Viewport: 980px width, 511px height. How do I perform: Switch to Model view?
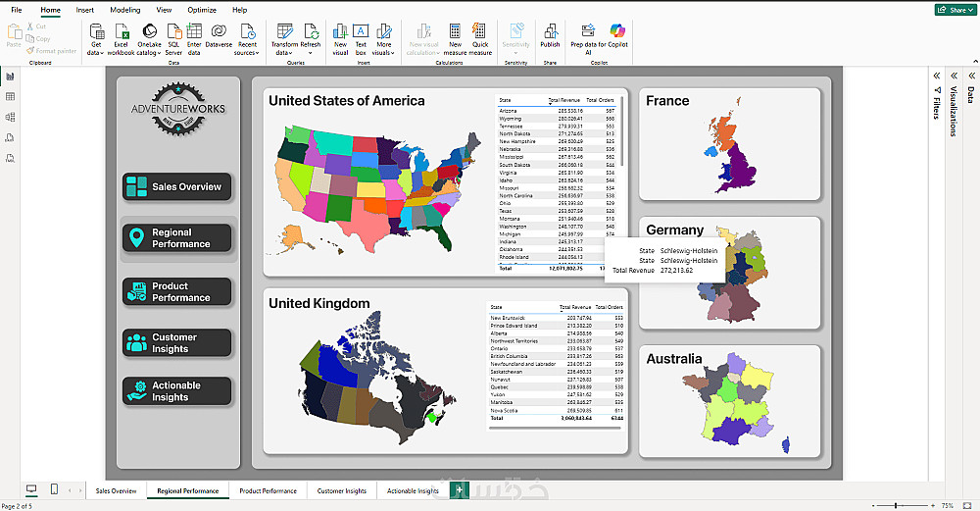click(10, 117)
